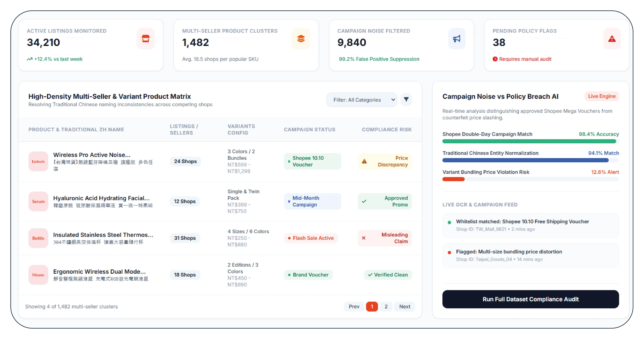Click the clock icon beside Requires manual audit

tap(495, 59)
